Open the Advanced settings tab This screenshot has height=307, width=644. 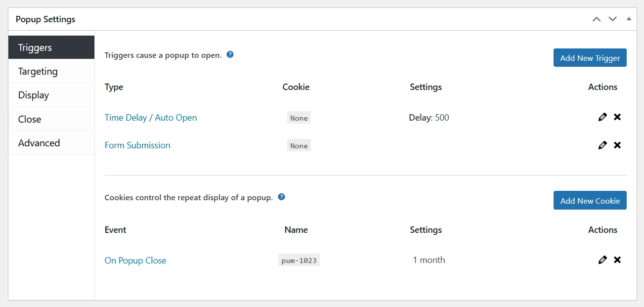click(x=51, y=143)
